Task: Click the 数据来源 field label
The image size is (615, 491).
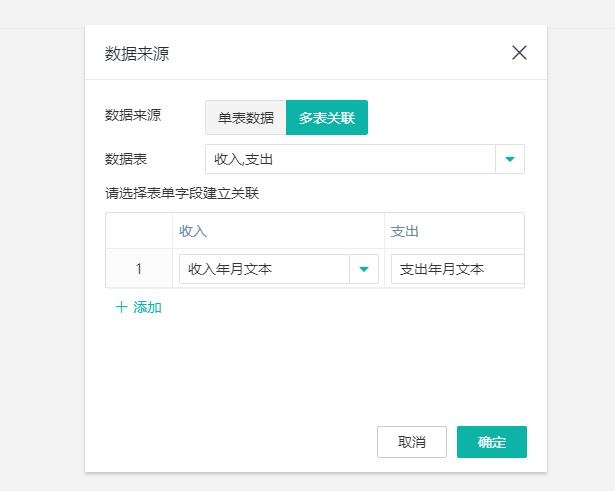Action: coord(133,115)
